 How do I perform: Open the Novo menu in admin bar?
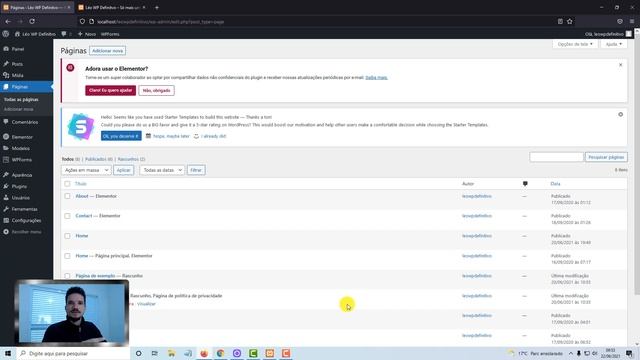pyautogui.click(x=87, y=34)
